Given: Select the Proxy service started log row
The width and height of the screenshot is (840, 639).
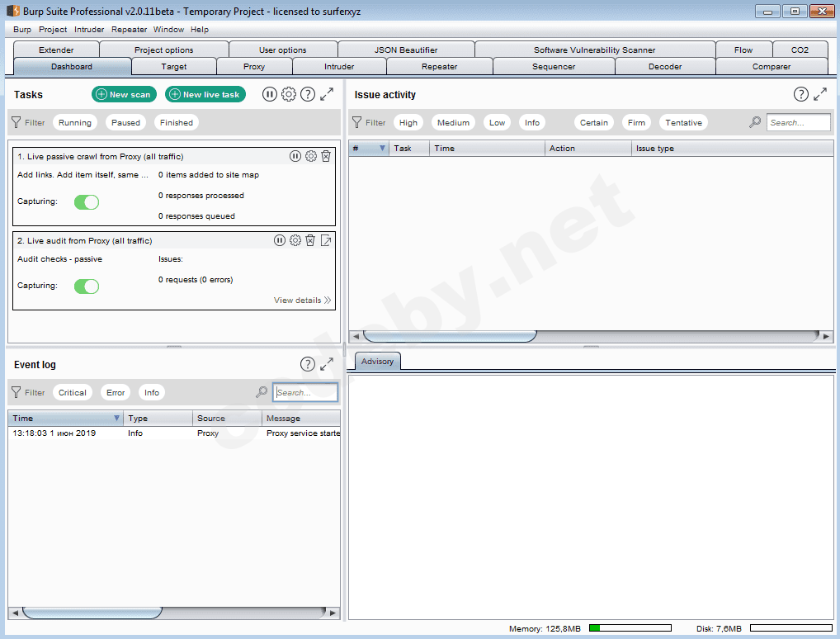Looking at the screenshot, I should pyautogui.click(x=173, y=433).
